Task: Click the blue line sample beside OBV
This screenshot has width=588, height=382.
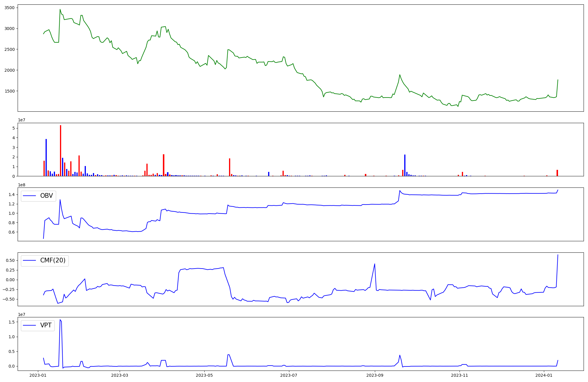Action: [x=29, y=196]
